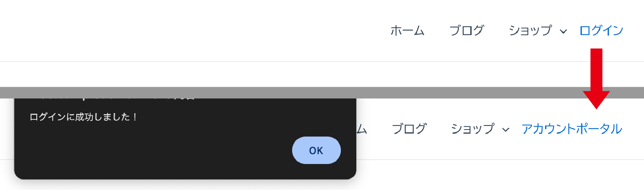The width and height of the screenshot is (644, 190).
Task: Open the ホーム link in the top navigation
Action: 407,30
